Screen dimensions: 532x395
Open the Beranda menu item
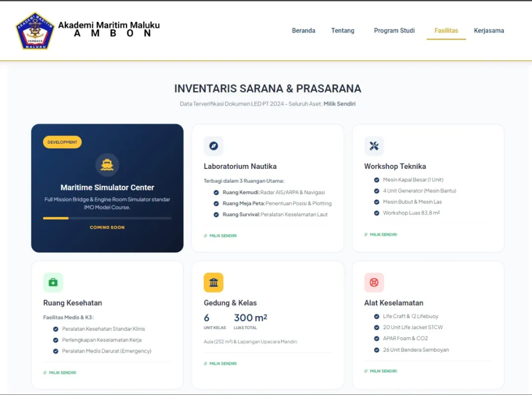click(303, 31)
